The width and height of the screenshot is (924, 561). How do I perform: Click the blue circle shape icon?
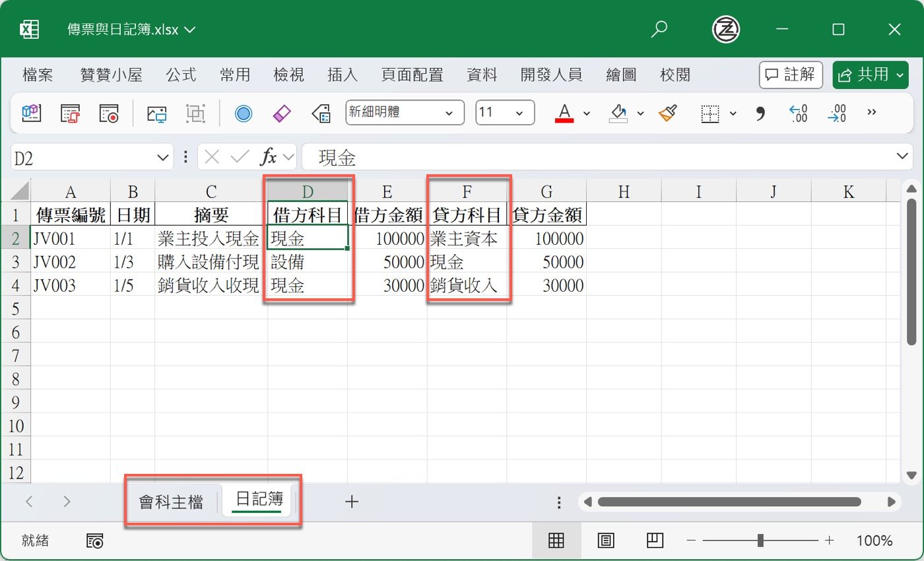tap(243, 113)
